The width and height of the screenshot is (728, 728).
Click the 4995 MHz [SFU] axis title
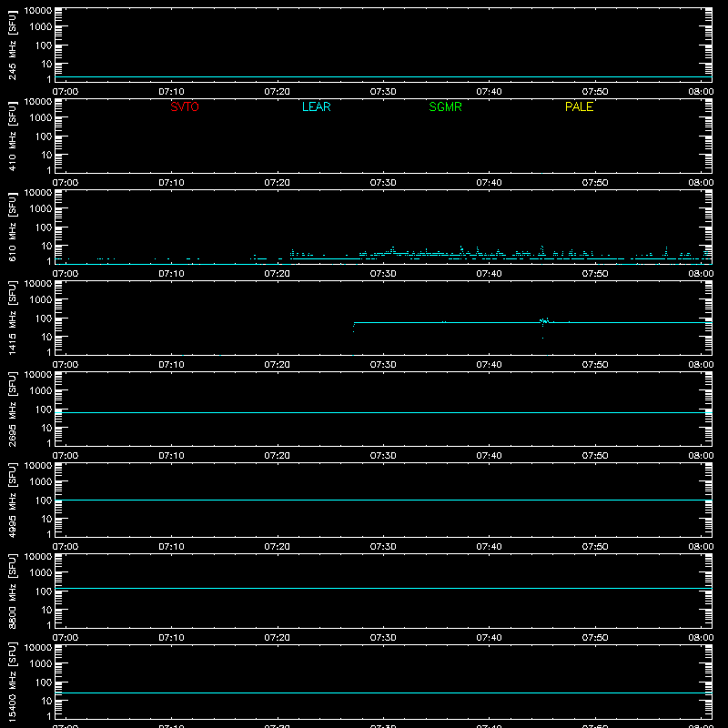point(12,500)
